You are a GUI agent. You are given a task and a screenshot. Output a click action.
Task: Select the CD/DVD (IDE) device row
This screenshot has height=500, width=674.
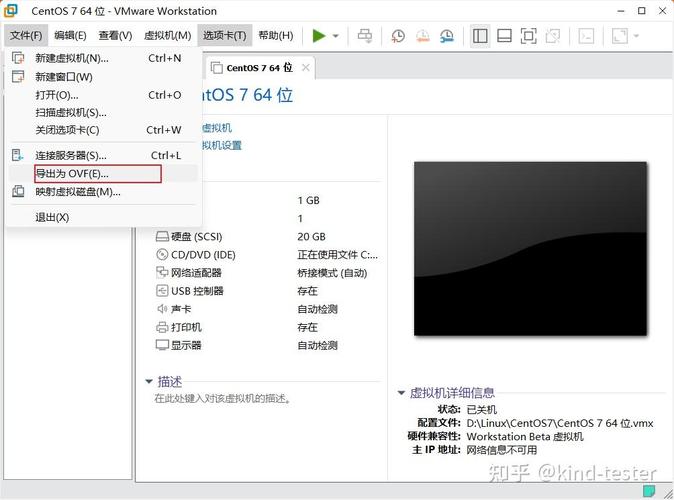(267, 255)
